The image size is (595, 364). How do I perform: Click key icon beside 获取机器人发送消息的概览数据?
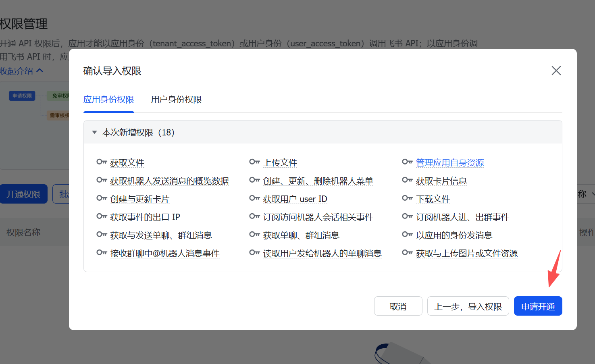(x=102, y=180)
